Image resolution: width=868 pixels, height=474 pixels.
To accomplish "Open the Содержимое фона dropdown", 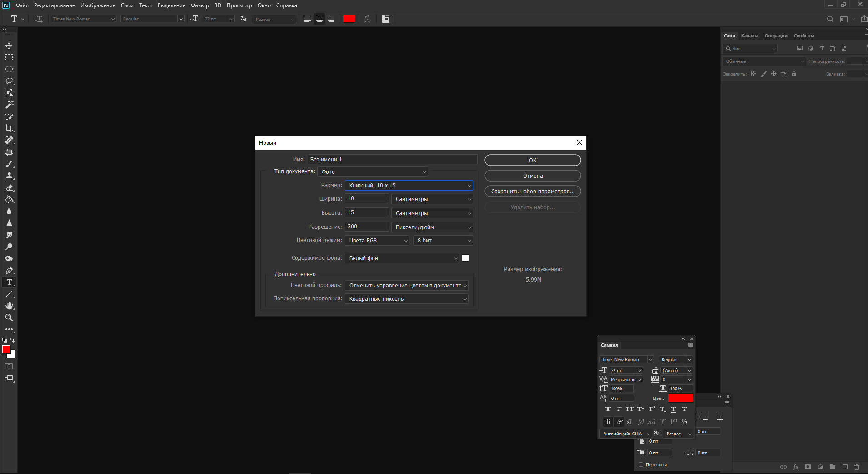I will 403,258.
